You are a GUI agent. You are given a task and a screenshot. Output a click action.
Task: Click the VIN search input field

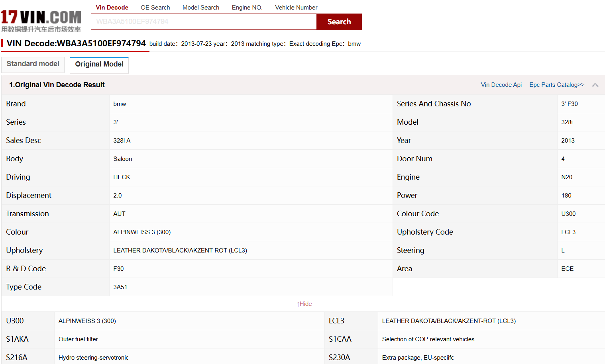pyautogui.click(x=203, y=22)
